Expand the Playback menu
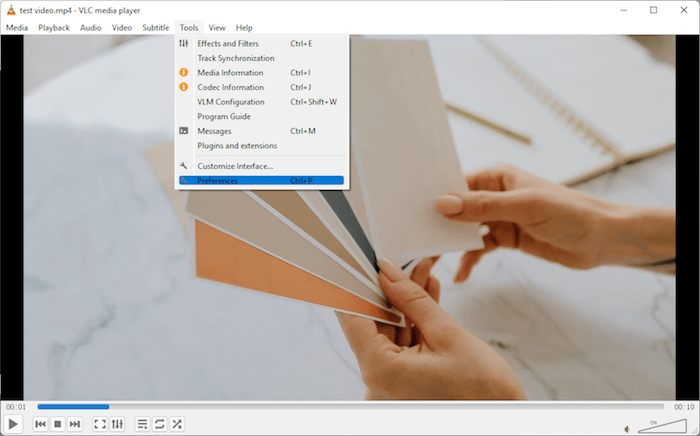 (54, 27)
